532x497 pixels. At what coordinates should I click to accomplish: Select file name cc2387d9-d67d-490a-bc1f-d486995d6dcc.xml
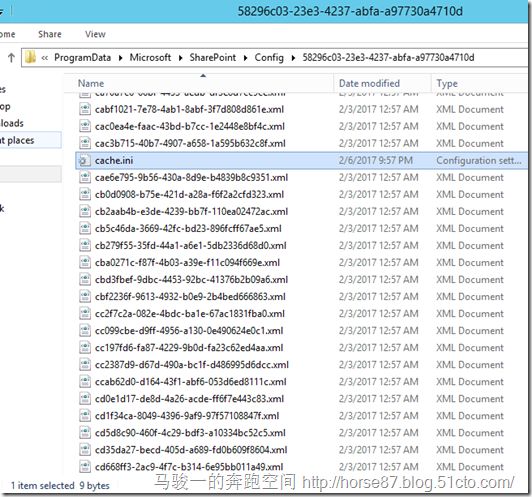click(x=192, y=365)
